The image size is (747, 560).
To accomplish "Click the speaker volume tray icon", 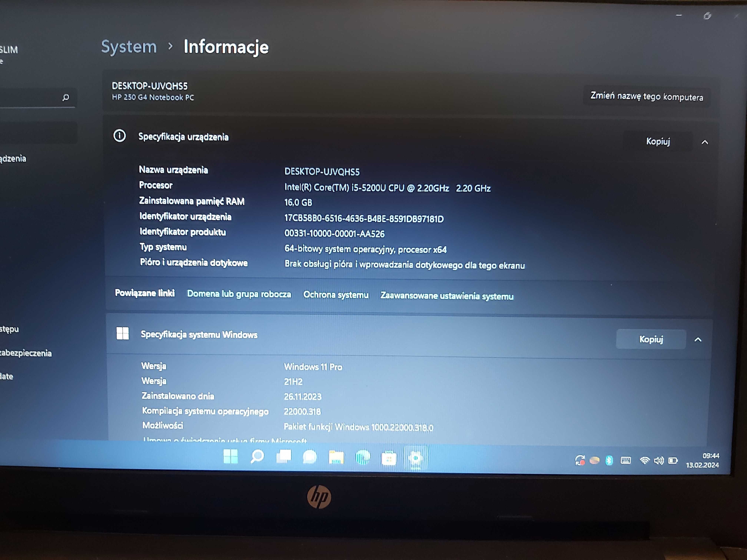I will (658, 460).
